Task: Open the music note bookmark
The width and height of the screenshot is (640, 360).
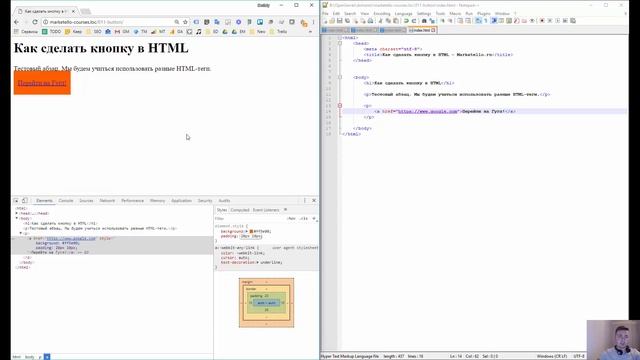Action: pyautogui.click(x=199, y=31)
